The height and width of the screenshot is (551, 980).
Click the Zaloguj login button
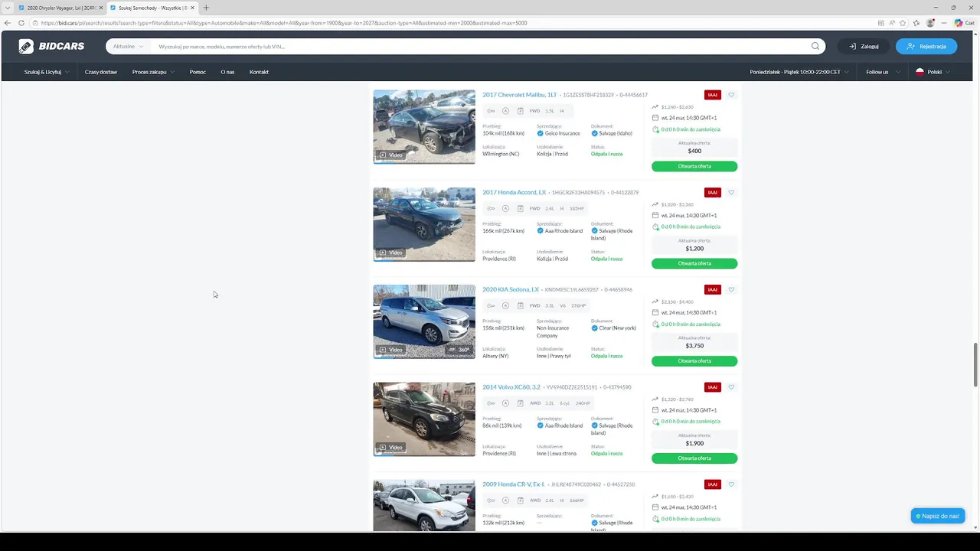point(864,46)
